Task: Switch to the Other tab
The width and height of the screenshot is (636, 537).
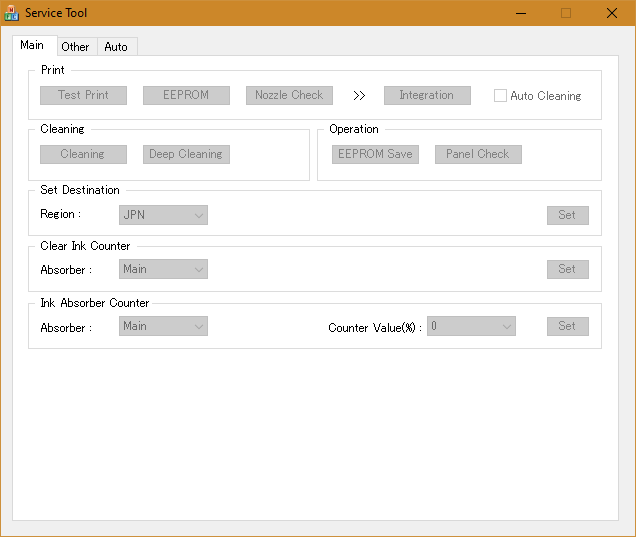Action: coord(75,47)
